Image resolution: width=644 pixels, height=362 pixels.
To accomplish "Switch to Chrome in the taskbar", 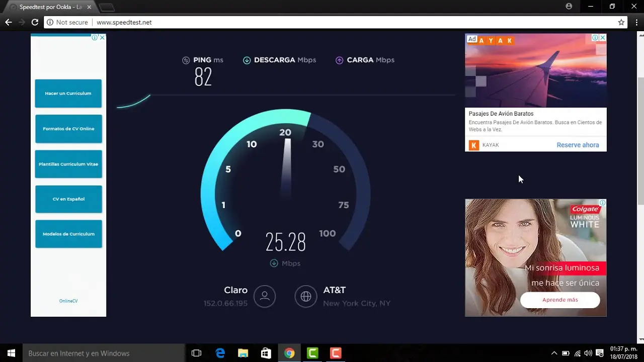I will pos(289,353).
